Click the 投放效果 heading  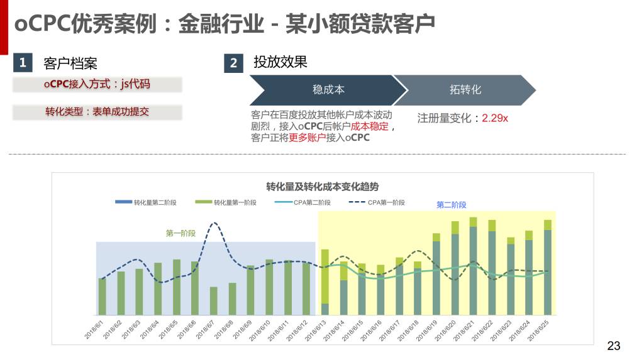[x=280, y=62]
